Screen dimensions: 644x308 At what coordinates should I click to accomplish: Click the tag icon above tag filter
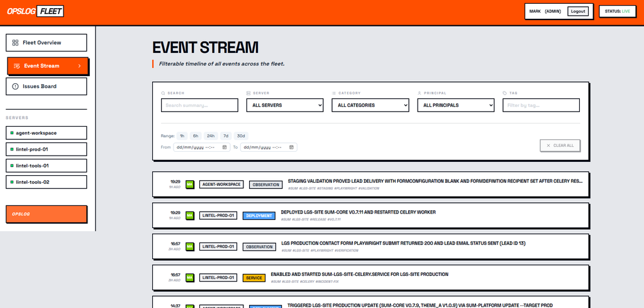(505, 93)
